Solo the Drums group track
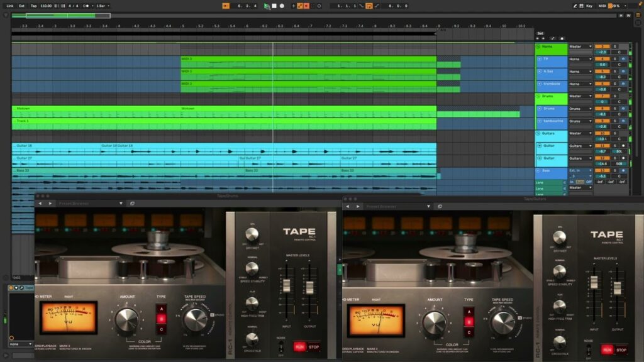644x362 pixels. coord(615,96)
